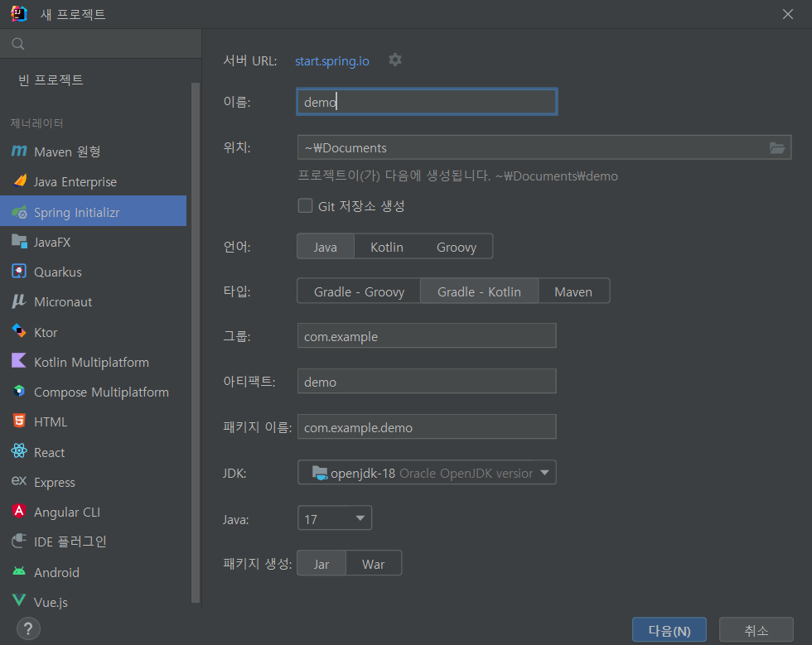The image size is (812, 645).
Task: Select Jar packaging
Action: coord(321,564)
